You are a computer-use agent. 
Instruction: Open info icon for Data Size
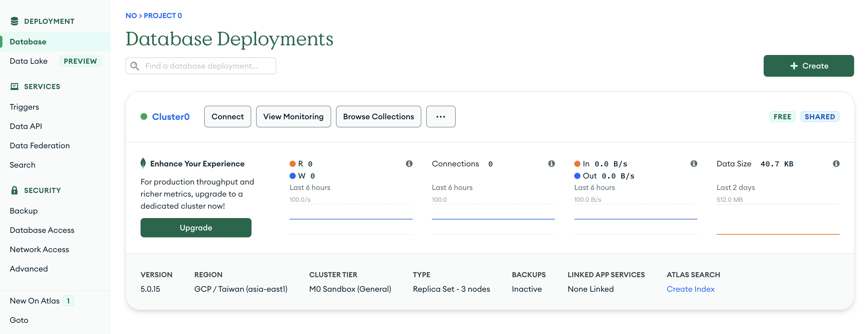tap(836, 164)
